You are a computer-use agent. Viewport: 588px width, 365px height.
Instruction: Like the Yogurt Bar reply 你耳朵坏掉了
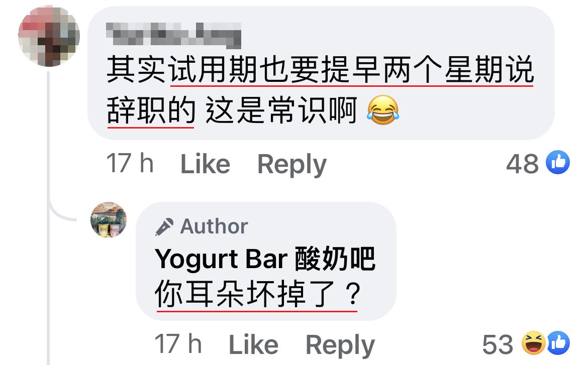[x=253, y=344]
